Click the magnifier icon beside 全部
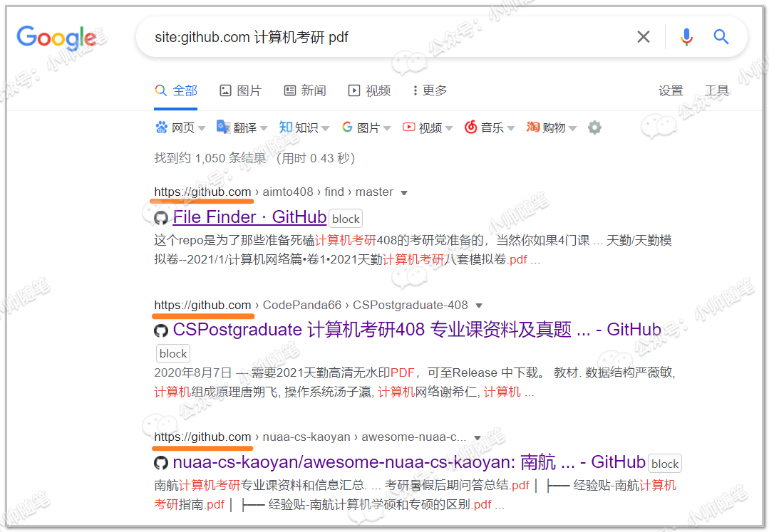Screen dimensions: 769x532 pyautogui.click(x=160, y=90)
